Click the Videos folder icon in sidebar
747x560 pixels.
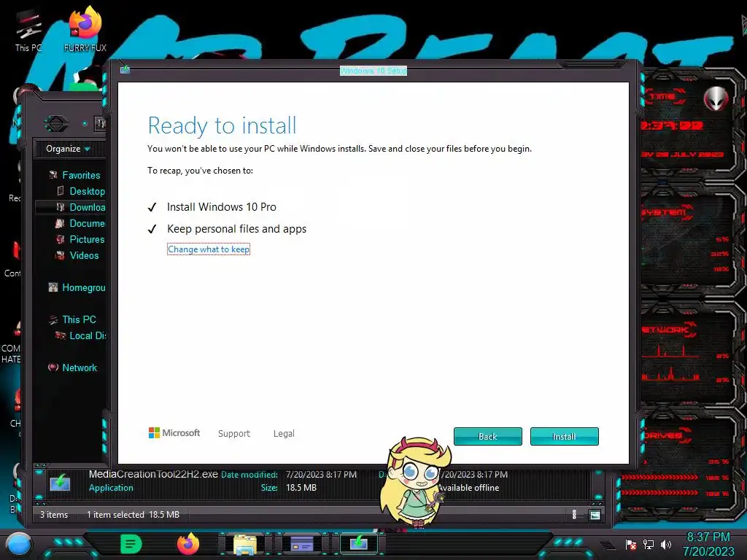point(60,256)
